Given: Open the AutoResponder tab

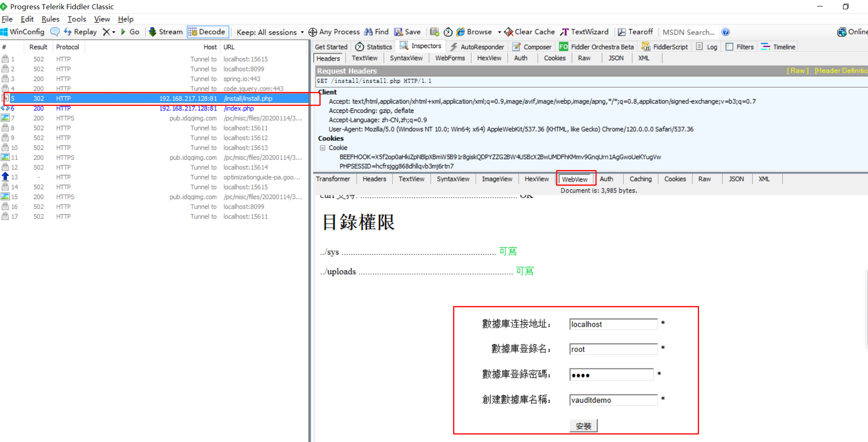Looking at the screenshot, I should [477, 47].
